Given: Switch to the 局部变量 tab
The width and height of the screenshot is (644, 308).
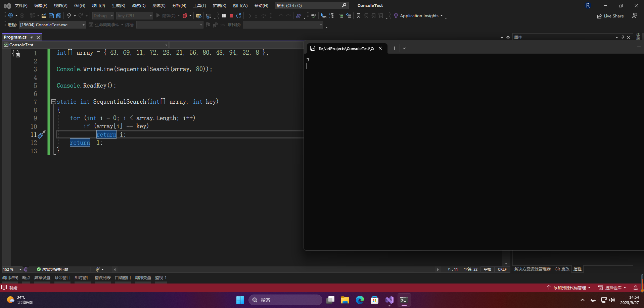Looking at the screenshot, I should (x=143, y=277).
